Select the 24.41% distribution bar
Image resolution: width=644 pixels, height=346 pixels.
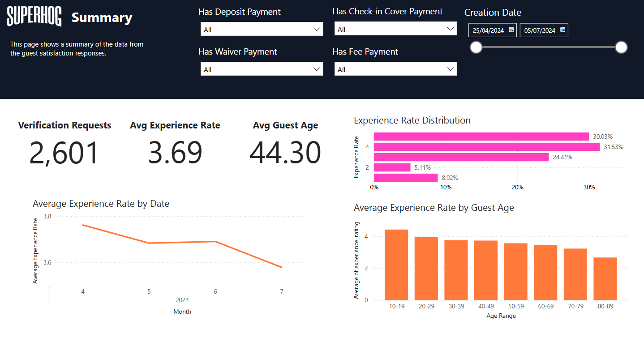click(461, 157)
